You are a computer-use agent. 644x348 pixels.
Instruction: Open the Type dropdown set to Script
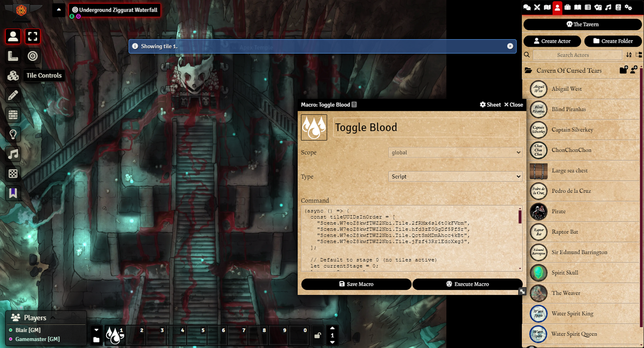(x=455, y=176)
